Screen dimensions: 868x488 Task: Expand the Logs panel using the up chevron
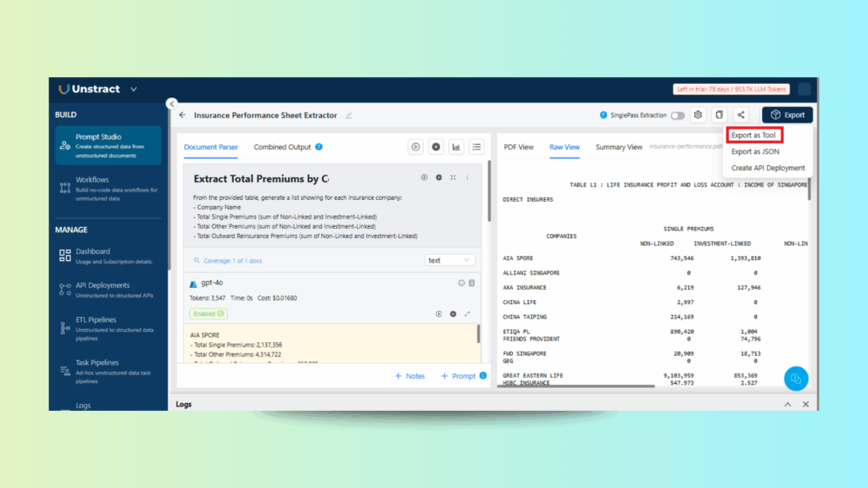pyautogui.click(x=787, y=405)
